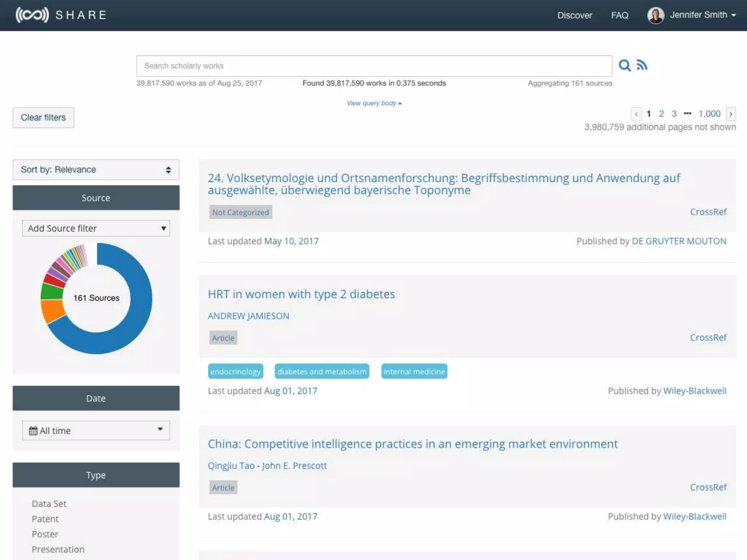Screen dimensions: 747x560
Task: Open the RSS feed icon
Action: pyautogui.click(x=642, y=65)
